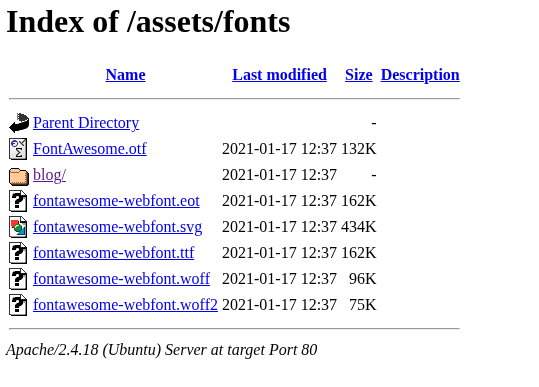Screen dimensions: 539x387
Task: Click the 'Index of /assets/fonts' heading
Action: [x=148, y=22]
